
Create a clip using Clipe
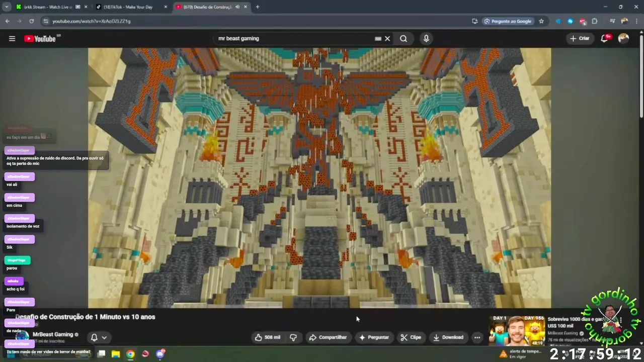click(411, 337)
